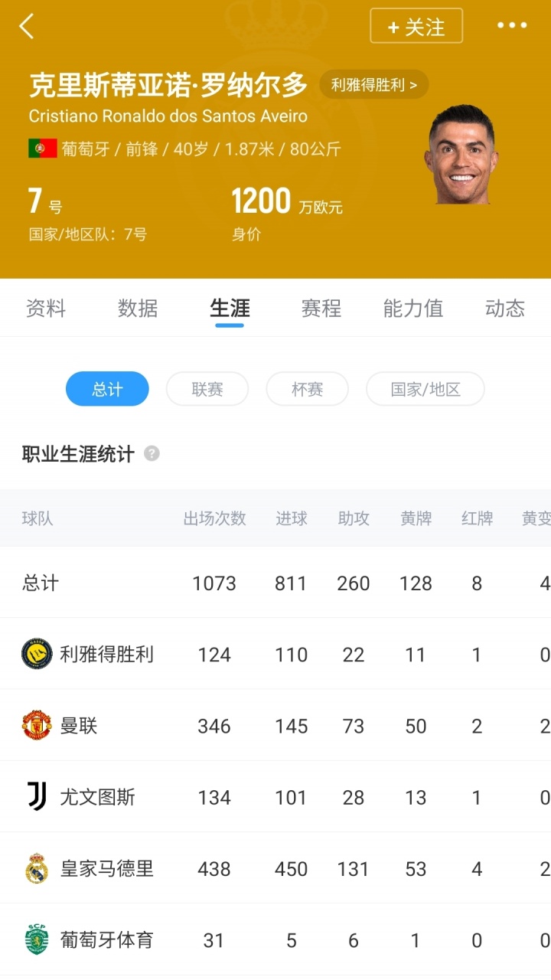Open the three-dot more options menu
551x980 pixels.
tap(512, 25)
